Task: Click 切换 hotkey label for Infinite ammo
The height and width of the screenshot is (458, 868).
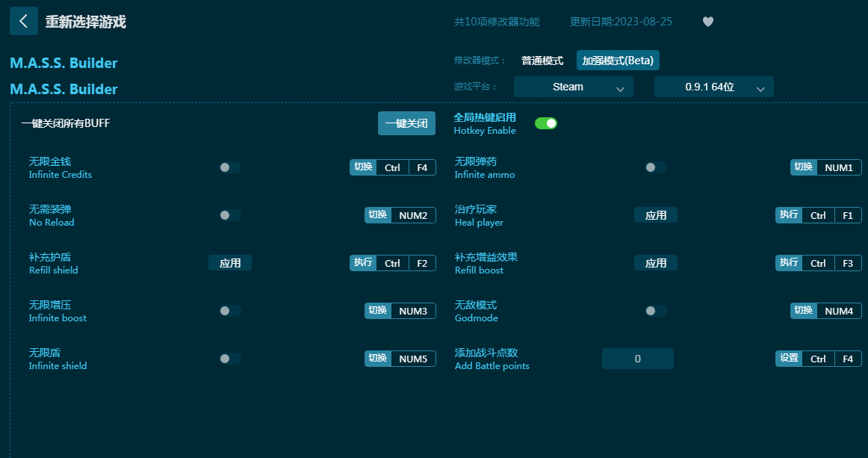Action: [803, 167]
